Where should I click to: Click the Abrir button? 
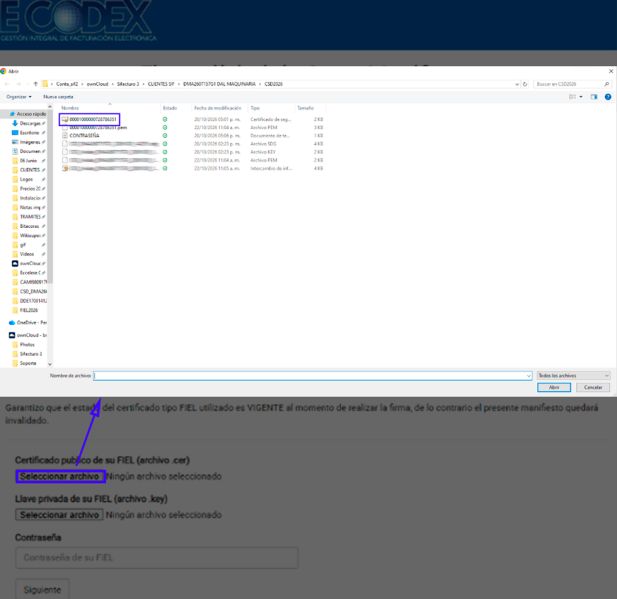point(554,388)
